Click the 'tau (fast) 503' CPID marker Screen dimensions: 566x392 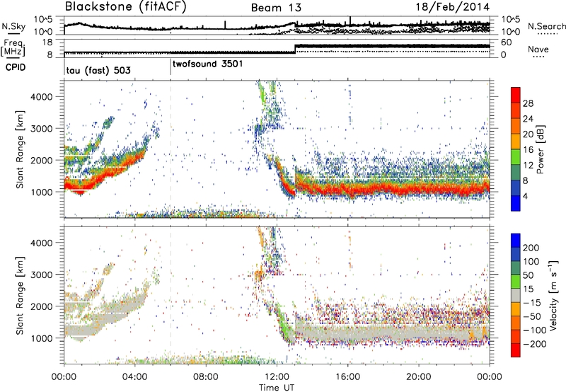(x=98, y=70)
